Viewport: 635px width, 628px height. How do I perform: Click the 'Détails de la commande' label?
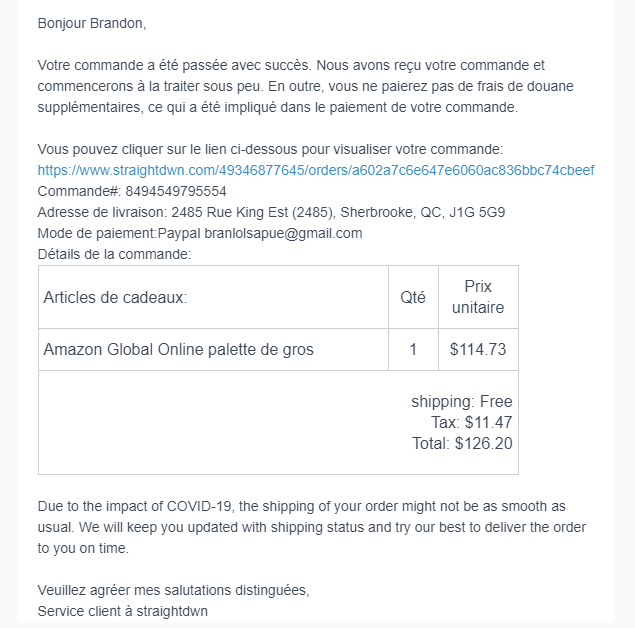pyautogui.click(x=114, y=254)
